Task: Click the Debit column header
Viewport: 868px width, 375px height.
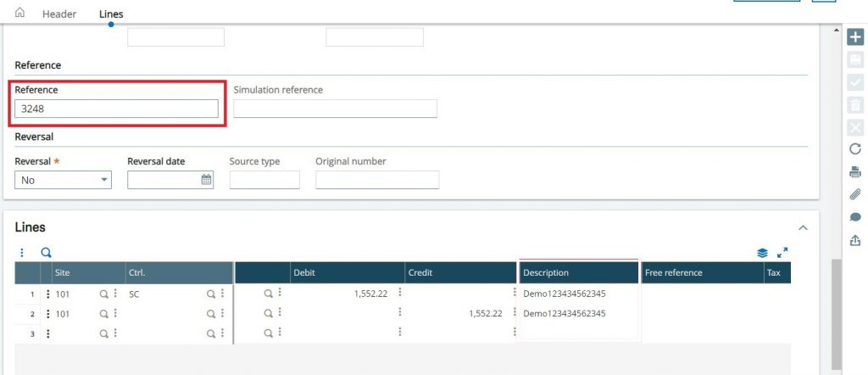Action: [347, 272]
